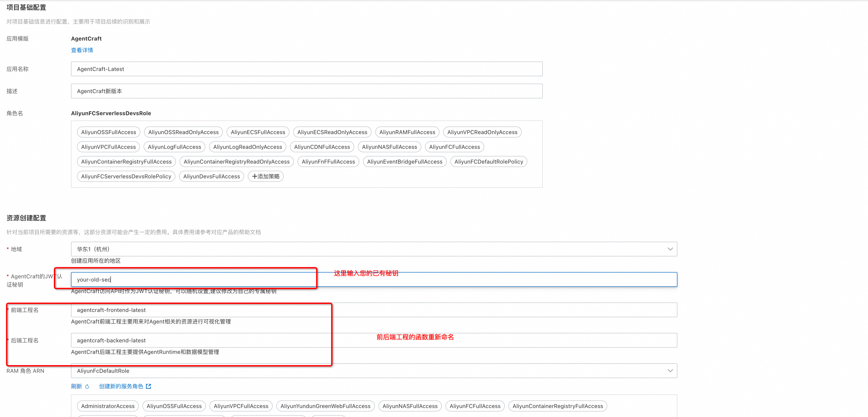Click the AliyunVPCFullAccess tag under RAM 角色 ARN
868x417 pixels.
click(x=241, y=406)
